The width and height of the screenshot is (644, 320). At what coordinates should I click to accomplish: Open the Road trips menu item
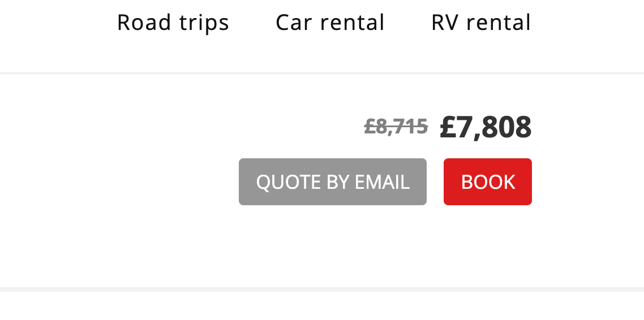[173, 23]
